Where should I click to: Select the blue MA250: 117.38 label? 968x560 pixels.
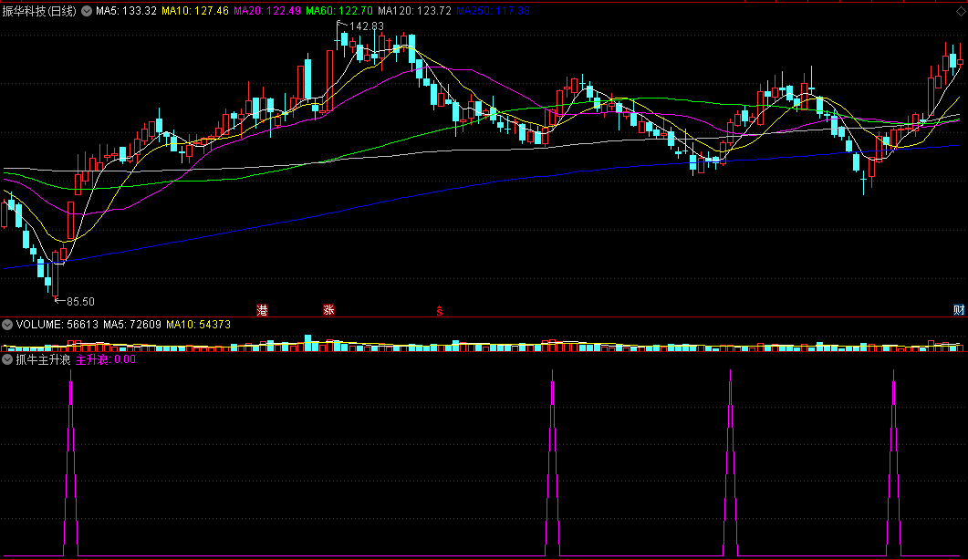(493, 11)
